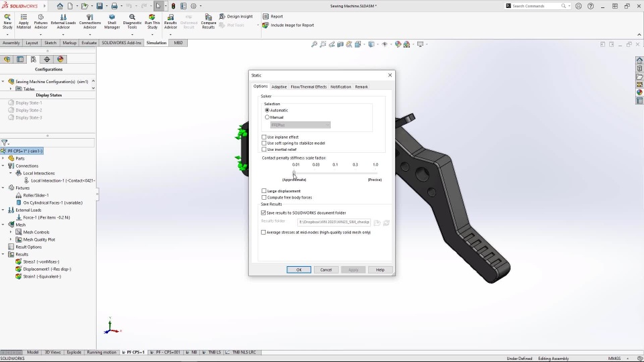Select Stress1 (-vonMises-) result
Screen dimensions: 644x362
41,262
